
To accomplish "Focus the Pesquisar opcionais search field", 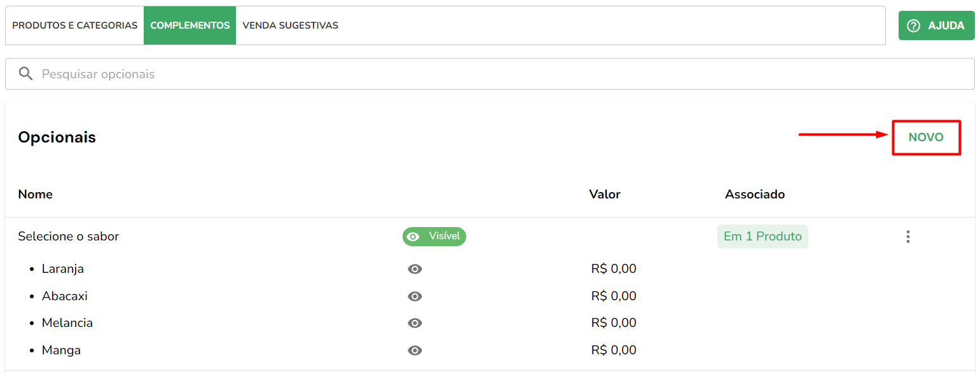I will click(490, 74).
